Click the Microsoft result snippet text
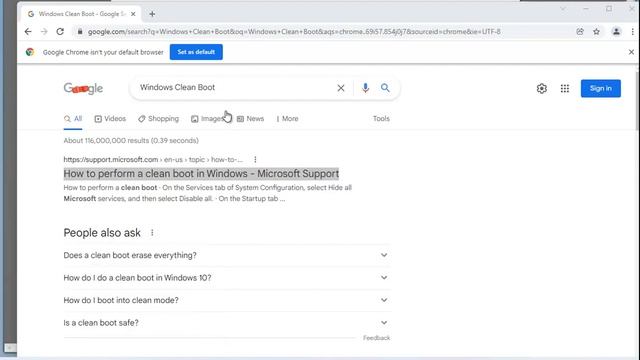 [208, 193]
